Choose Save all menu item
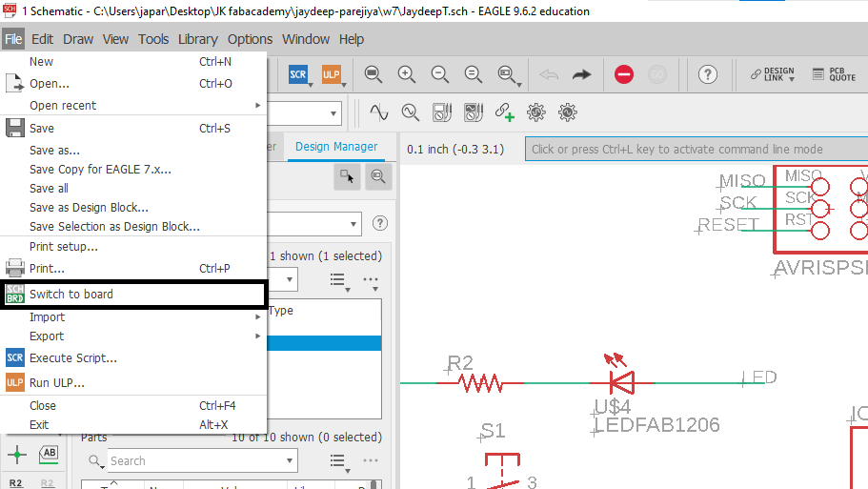The width and height of the screenshot is (868, 489). (x=133, y=189)
